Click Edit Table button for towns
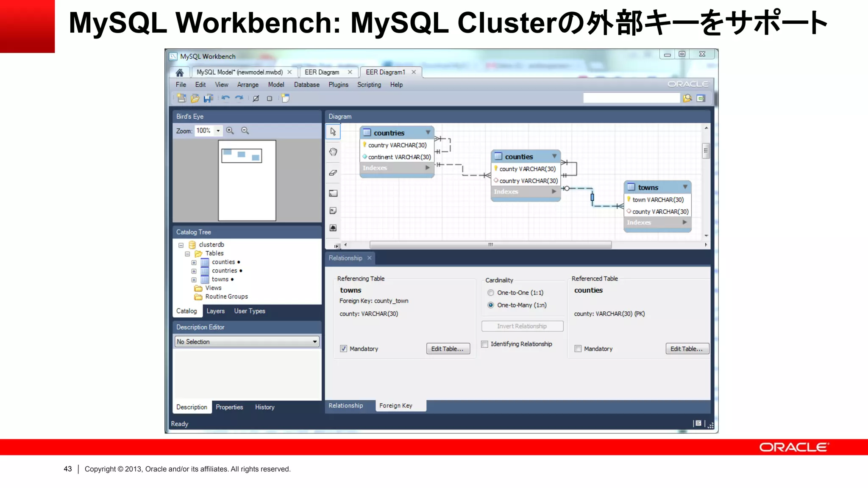868x488 pixels. pos(448,349)
